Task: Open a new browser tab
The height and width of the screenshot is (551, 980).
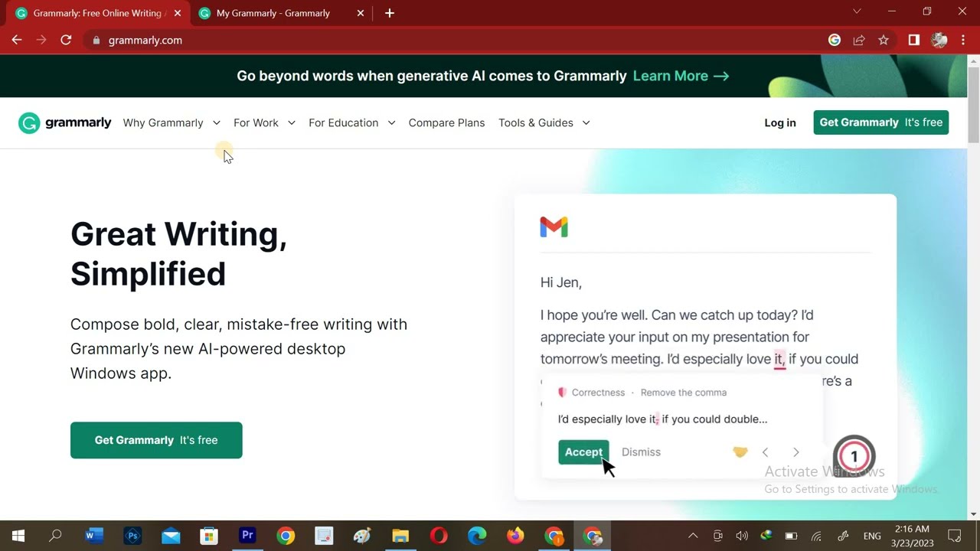Action: [x=389, y=13]
